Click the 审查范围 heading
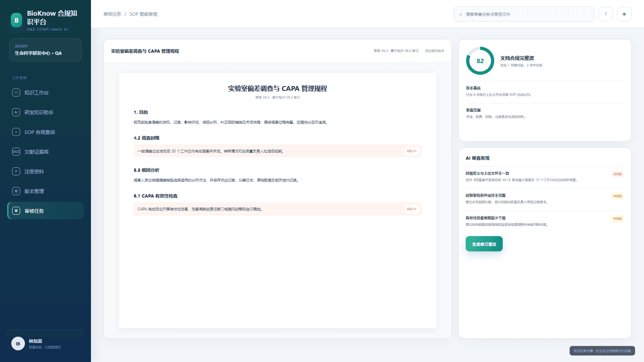This screenshot has width=644, height=362. (473, 110)
